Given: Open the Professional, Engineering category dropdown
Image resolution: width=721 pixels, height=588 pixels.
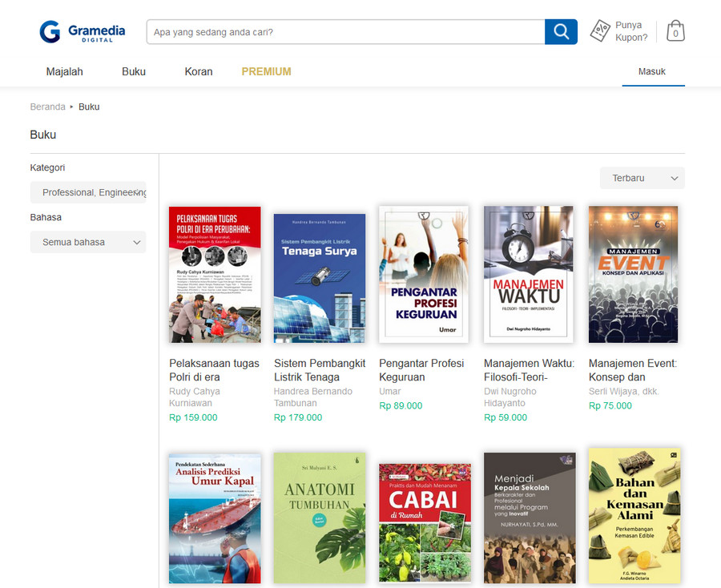Looking at the screenshot, I should click(88, 192).
